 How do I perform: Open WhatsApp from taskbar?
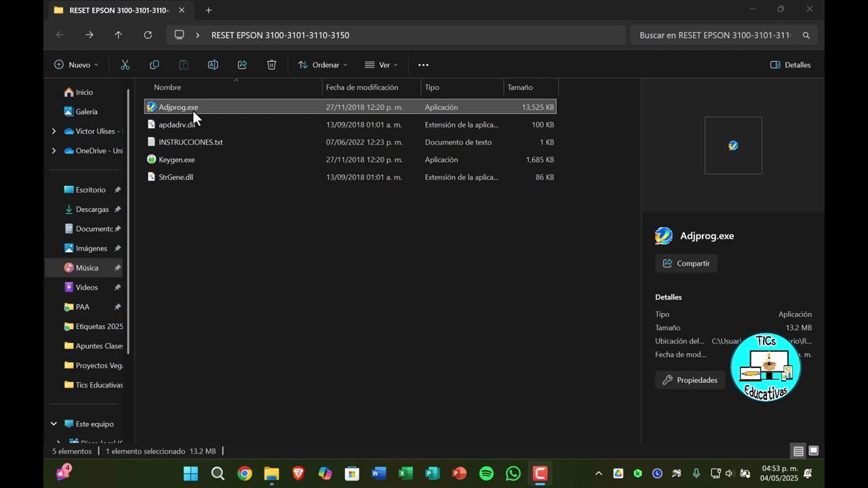click(x=513, y=473)
